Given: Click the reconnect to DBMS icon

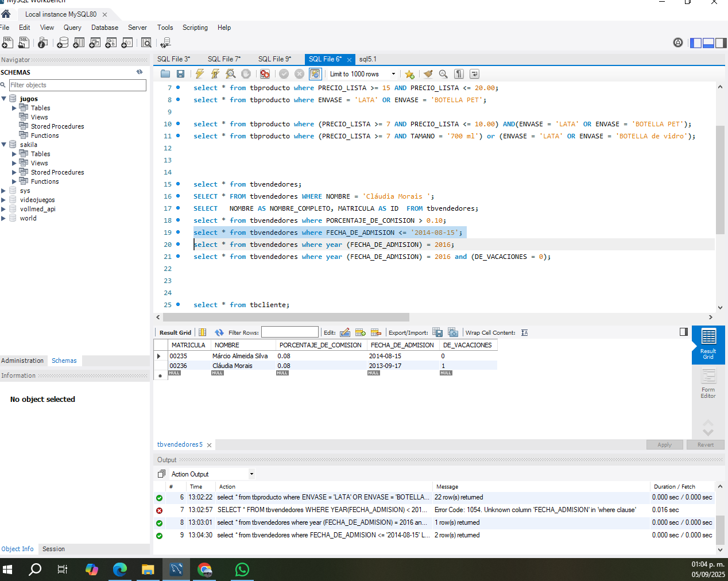Looking at the screenshot, I should [165, 42].
